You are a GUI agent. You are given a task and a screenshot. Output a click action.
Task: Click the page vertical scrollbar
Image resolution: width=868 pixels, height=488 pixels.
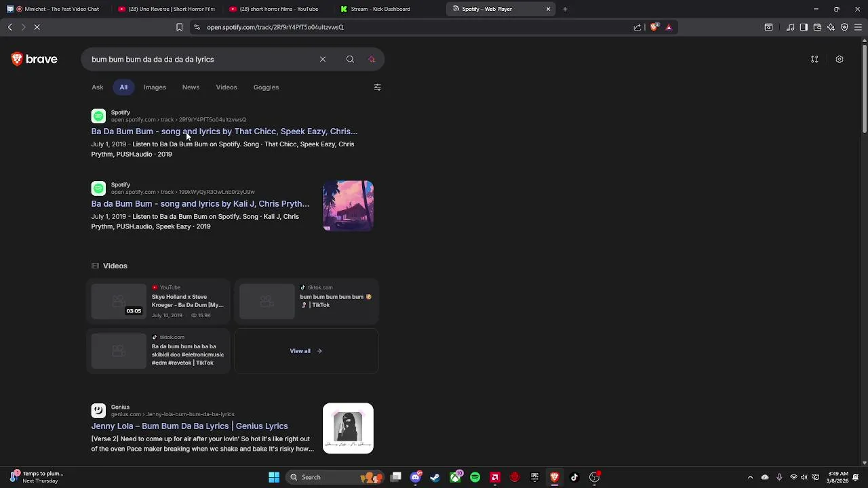click(x=864, y=88)
